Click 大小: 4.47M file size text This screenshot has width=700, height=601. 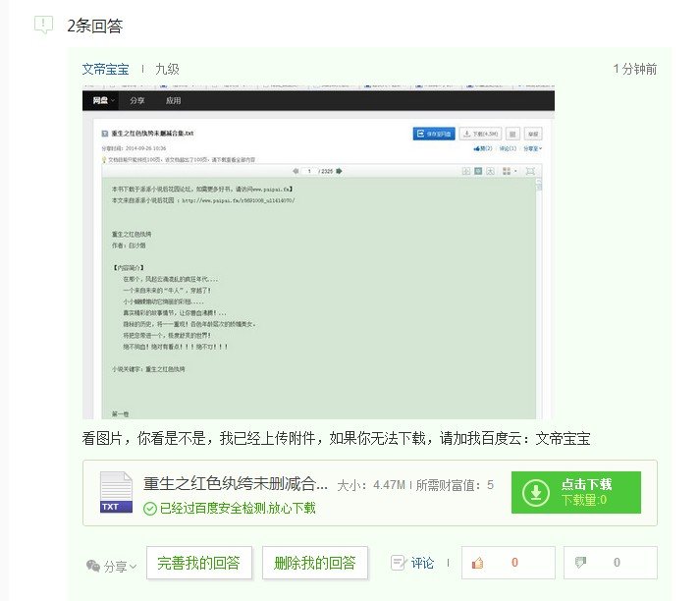[x=371, y=485]
